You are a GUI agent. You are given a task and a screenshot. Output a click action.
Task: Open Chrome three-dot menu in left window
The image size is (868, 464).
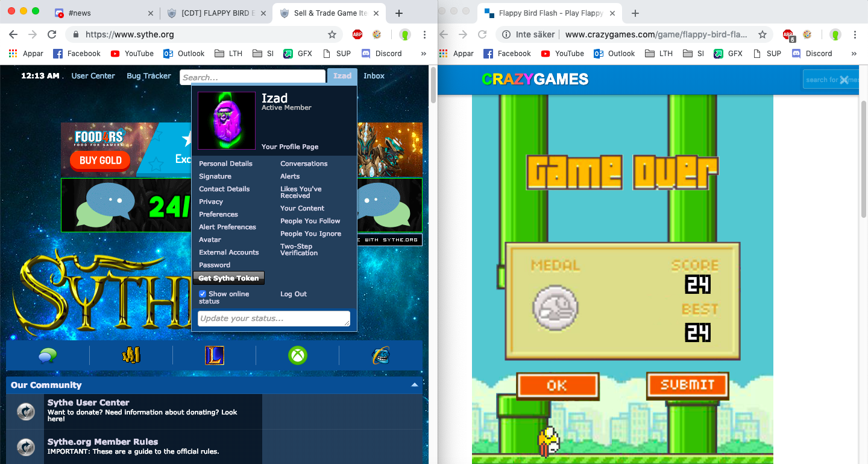pyautogui.click(x=424, y=34)
